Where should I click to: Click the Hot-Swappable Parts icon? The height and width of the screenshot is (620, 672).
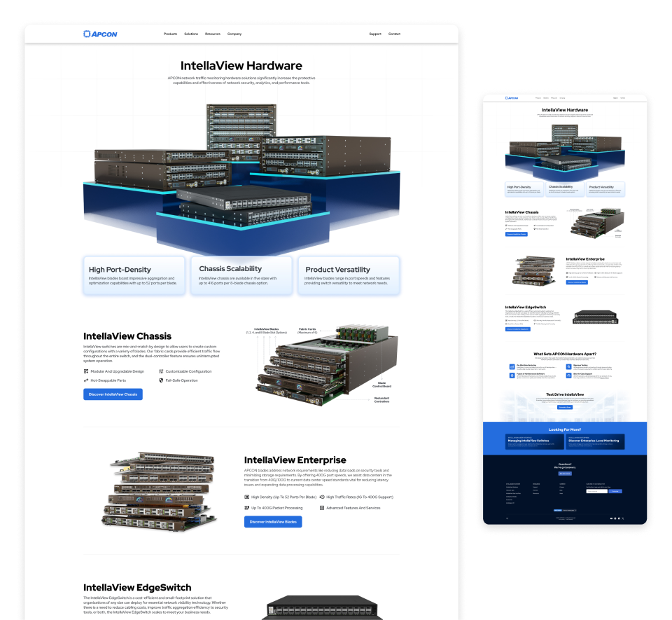(x=85, y=380)
